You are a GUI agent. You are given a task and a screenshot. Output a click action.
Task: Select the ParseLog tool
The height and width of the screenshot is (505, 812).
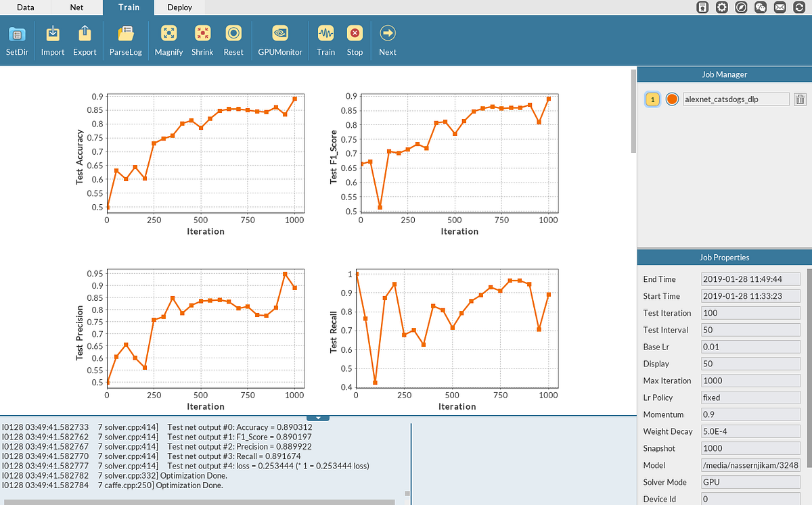(x=125, y=39)
